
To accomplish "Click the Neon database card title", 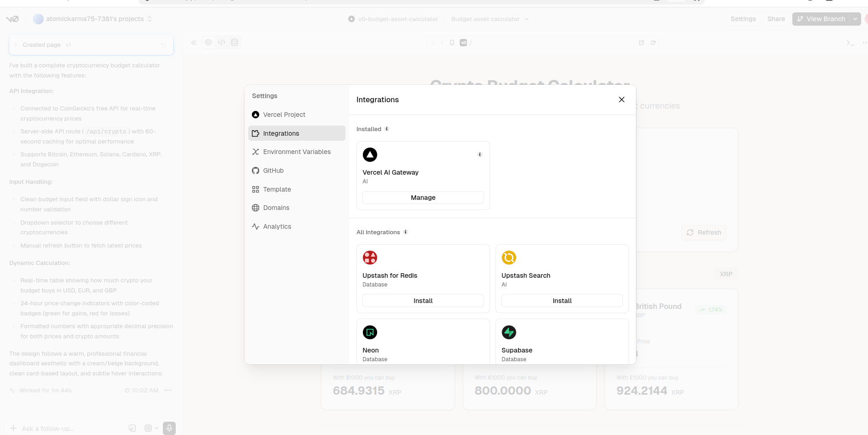I will pos(371,350).
